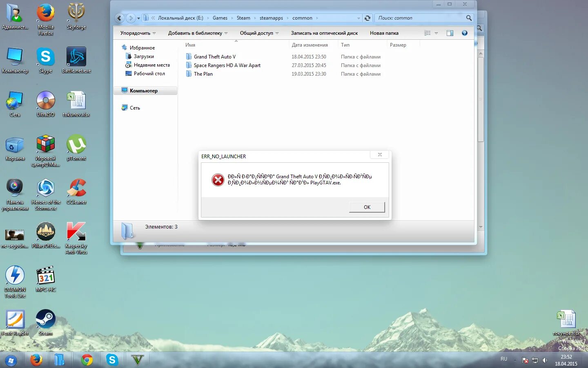Open the address bar history dropdown
588x368 pixels.
pyautogui.click(x=359, y=18)
